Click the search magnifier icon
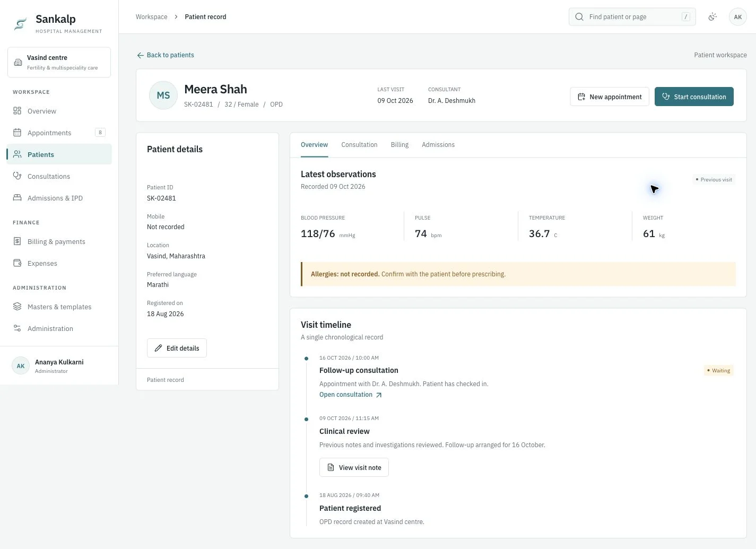 pos(579,17)
